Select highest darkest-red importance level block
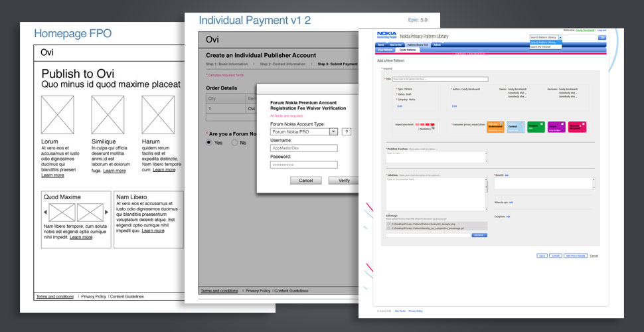Screen dimensions: 644x332 point(432,125)
